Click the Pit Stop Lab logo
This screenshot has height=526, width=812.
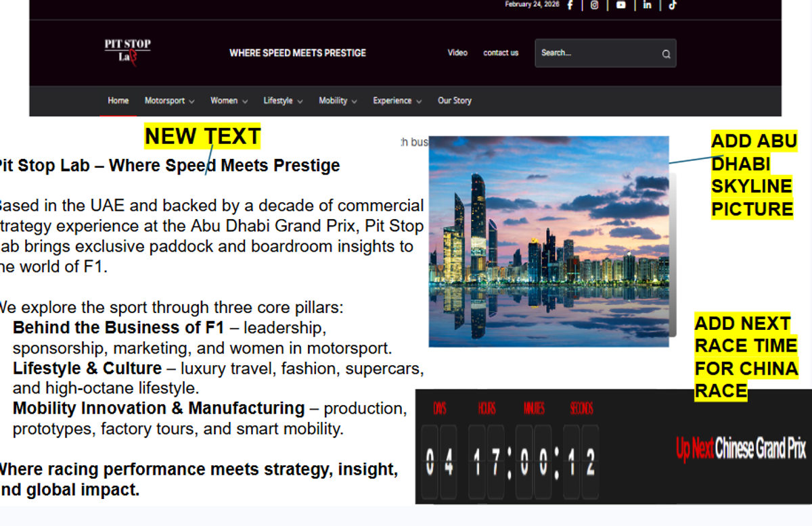tap(127, 51)
